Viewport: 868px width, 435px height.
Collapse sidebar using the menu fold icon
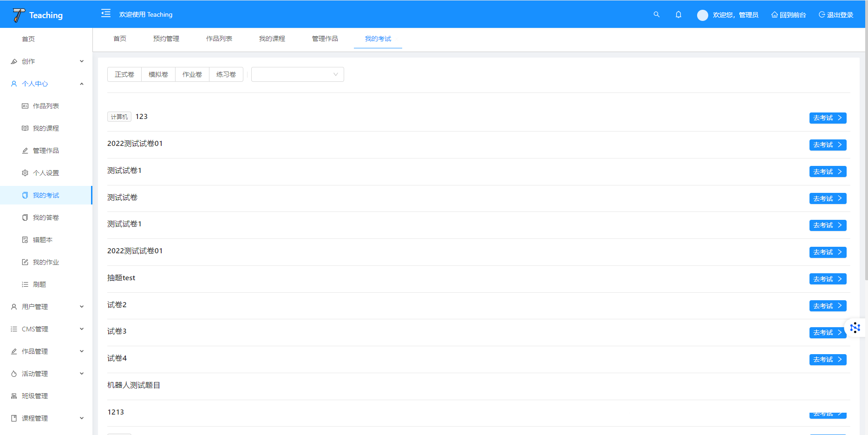tap(106, 13)
